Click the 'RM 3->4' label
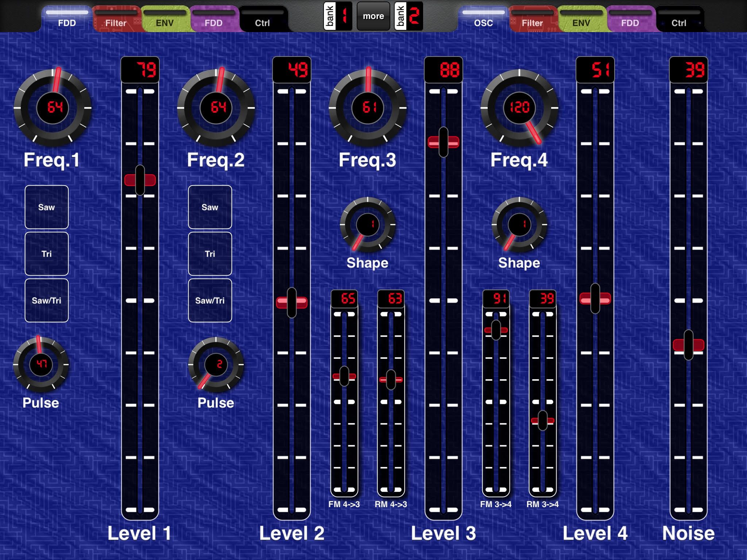The width and height of the screenshot is (747, 560). [542, 504]
